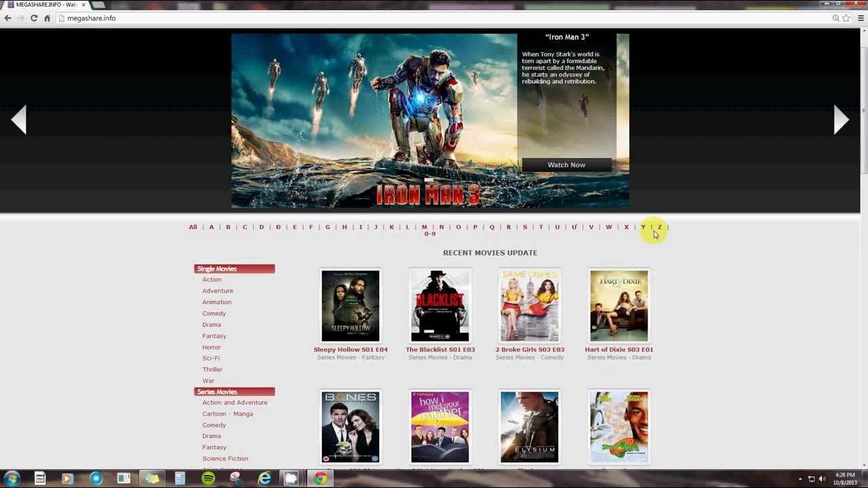Click Hart of Dixie S03 E01 title

pyautogui.click(x=619, y=350)
